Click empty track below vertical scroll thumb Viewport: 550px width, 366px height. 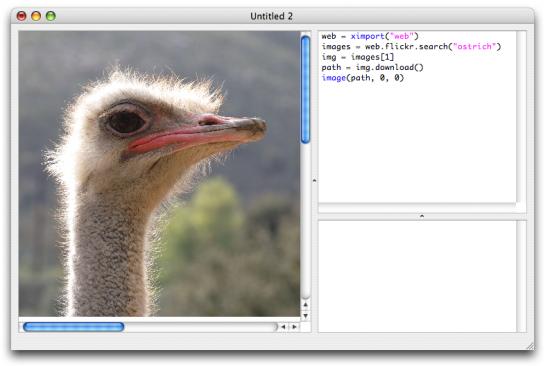click(306, 221)
